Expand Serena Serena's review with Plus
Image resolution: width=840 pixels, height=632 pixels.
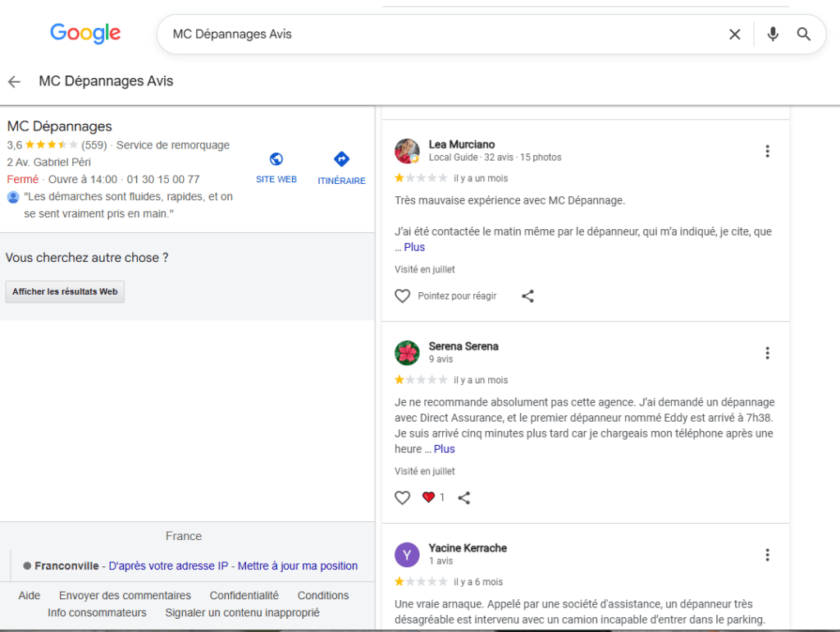pyautogui.click(x=444, y=449)
